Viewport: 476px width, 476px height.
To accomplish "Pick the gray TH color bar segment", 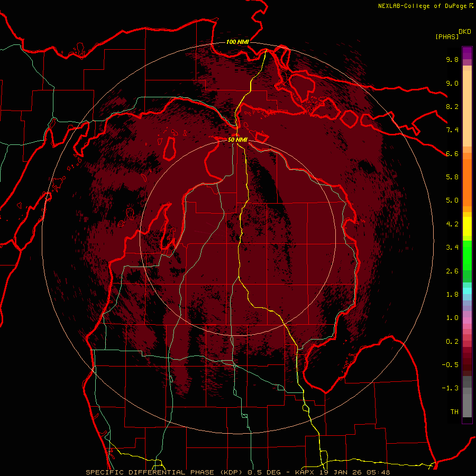I will click(x=467, y=406).
